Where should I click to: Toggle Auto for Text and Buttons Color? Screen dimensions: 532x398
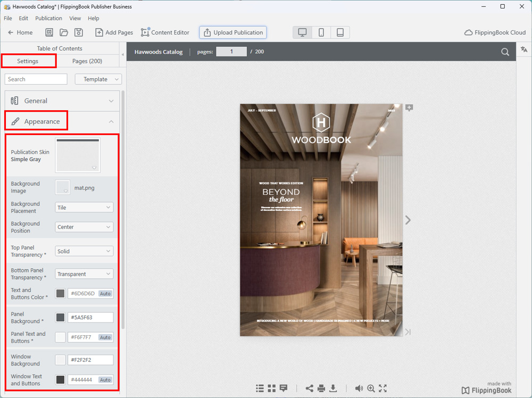(105, 294)
